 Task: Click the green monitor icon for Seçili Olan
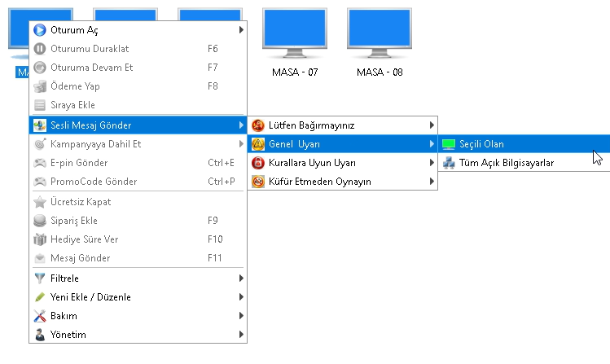point(449,144)
